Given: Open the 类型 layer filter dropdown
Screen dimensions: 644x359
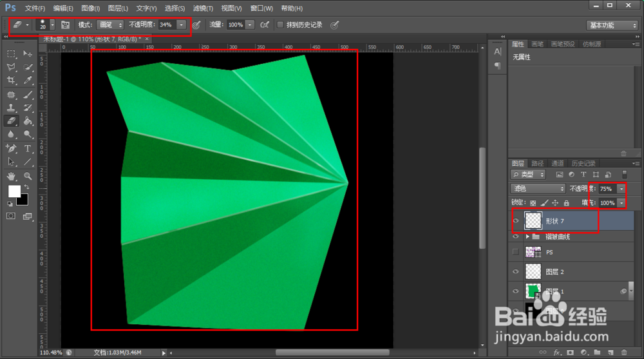Looking at the screenshot, I should [528, 175].
